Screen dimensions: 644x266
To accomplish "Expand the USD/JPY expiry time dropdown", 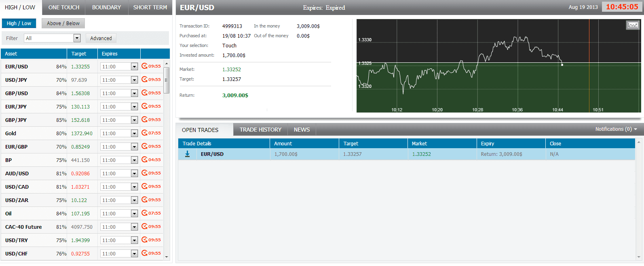I will click(134, 80).
